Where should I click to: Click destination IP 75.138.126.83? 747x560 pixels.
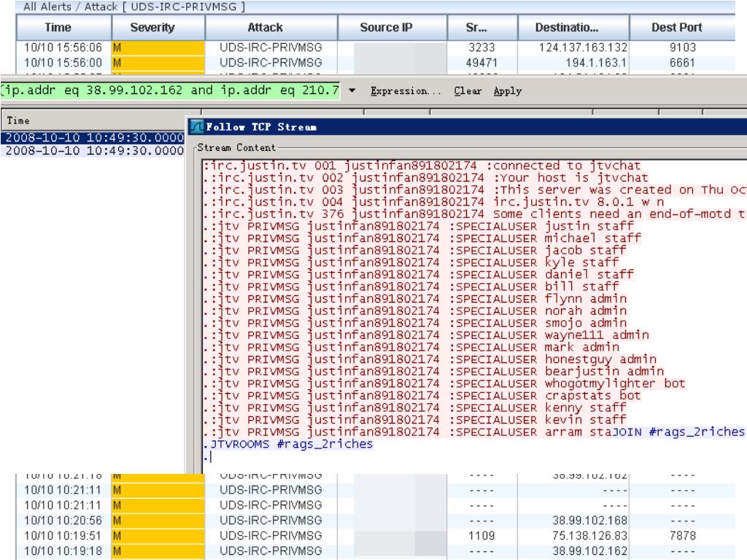point(589,536)
